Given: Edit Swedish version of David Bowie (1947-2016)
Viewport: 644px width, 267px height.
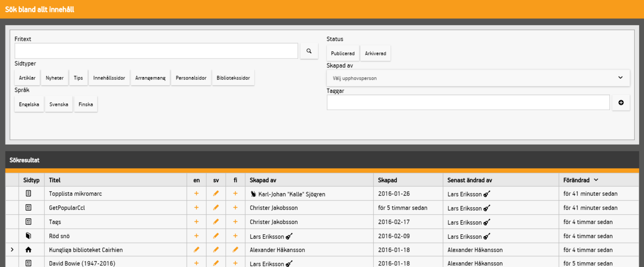Looking at the screenshot, I should [216, 263].
